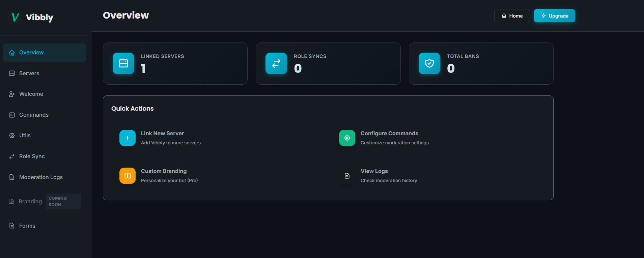Select Utils in the sidebar
The image size is (644, 258).
[25, 136]
